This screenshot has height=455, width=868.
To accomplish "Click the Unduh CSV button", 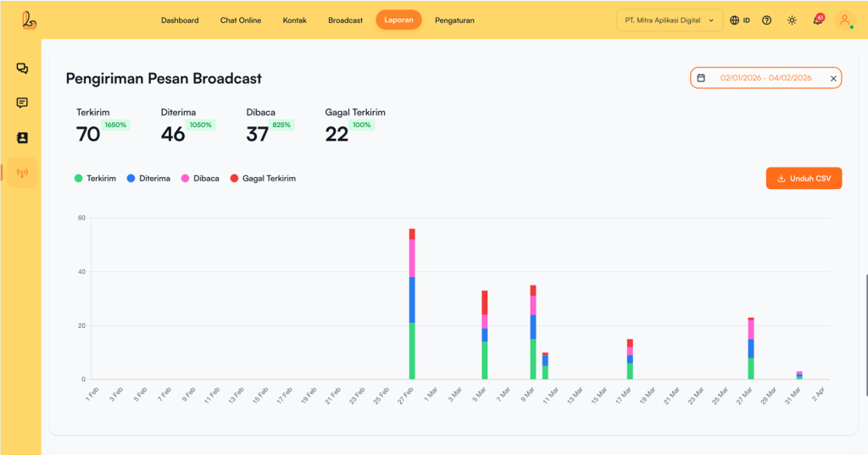I will click(x=804, y=179).
